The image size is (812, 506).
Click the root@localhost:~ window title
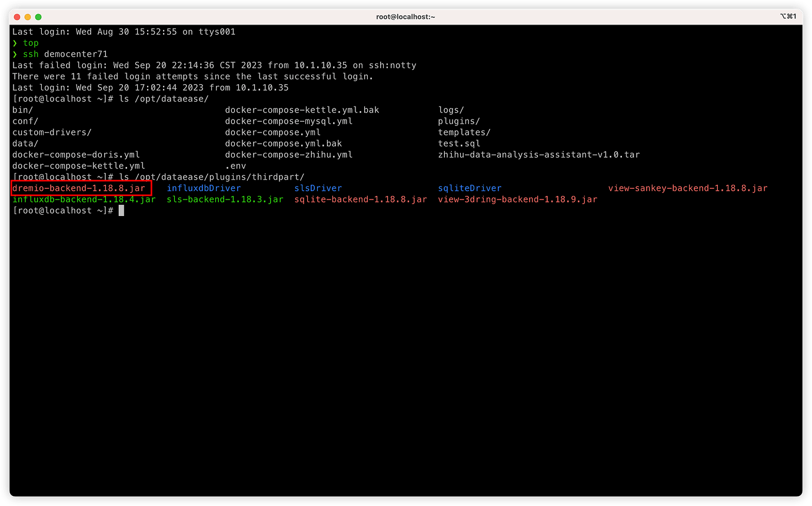[405, 16]
